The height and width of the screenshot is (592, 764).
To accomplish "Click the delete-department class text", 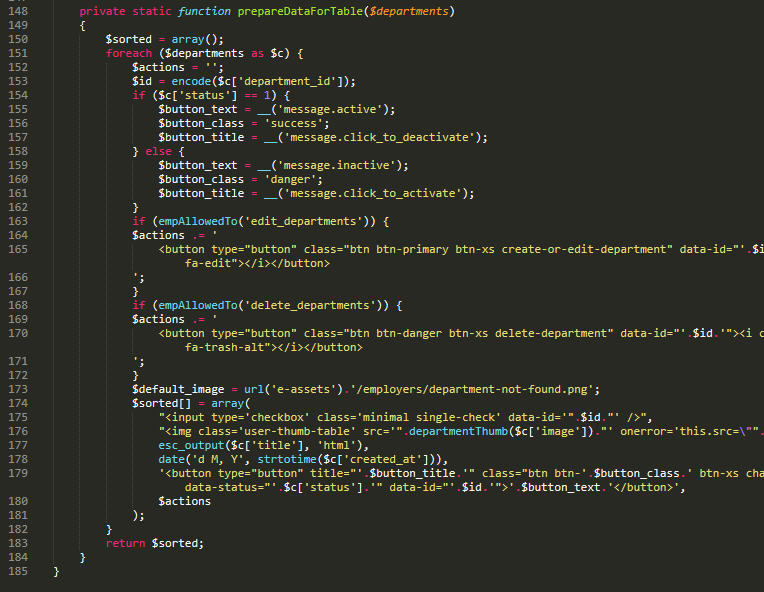I will click(551, 333).
